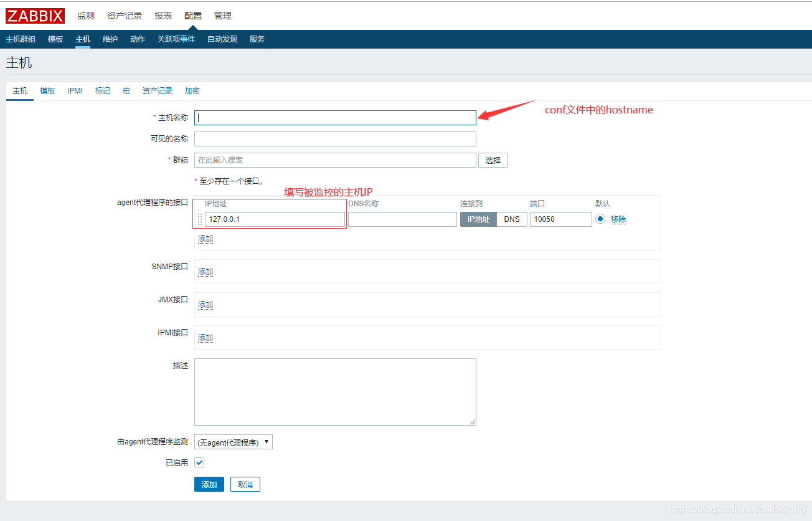
Task: Click the IP地址 field containing 127.0.0.1
Action: tap(275, 219)
